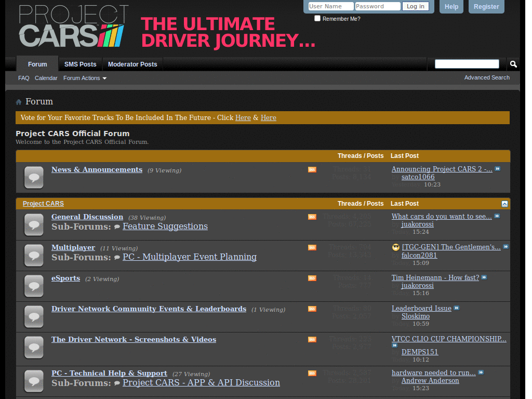The height and width of the screenshot is (399, 532).
Task: Open the Leaderboard Issue thread
Action: point(421,308)
